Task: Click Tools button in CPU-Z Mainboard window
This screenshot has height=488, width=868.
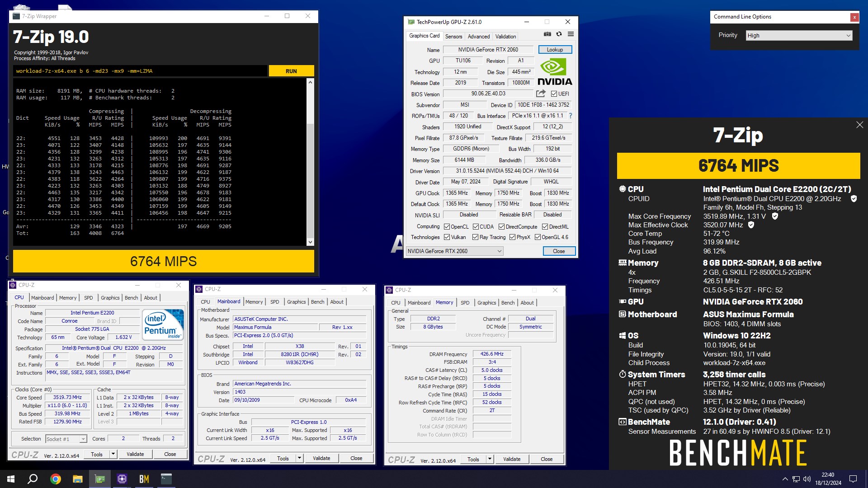Action: pyautogui.click(x=283, y=458)
